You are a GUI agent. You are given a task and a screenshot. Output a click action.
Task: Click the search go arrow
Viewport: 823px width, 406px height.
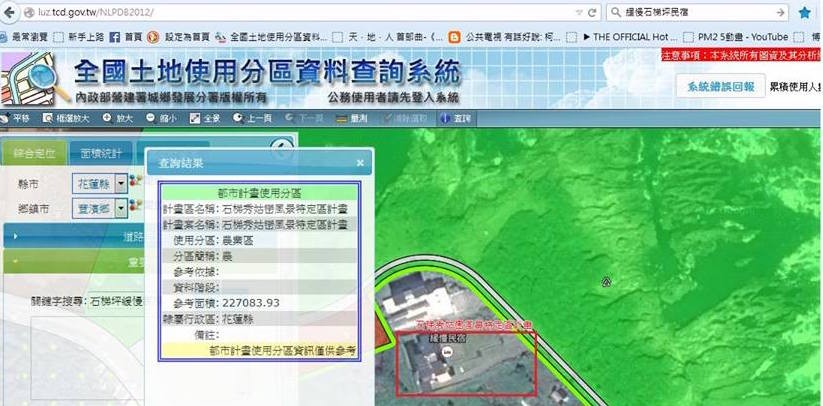[x=780, y=13]
